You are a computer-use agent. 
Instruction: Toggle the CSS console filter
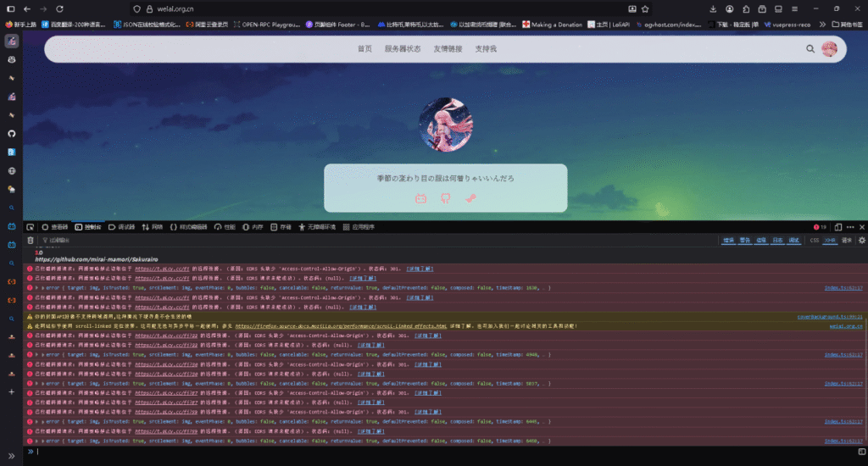click(x=815, y=241)
